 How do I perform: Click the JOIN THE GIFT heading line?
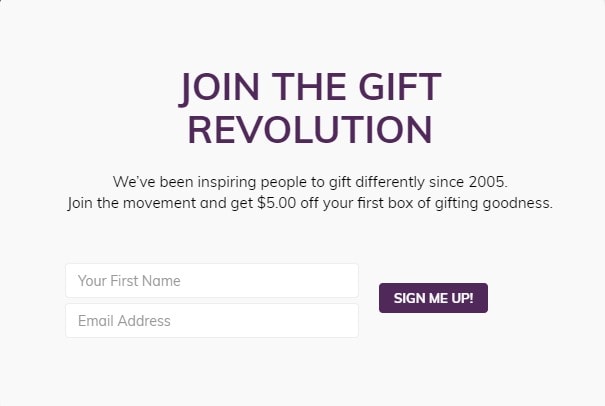(310, 88)
